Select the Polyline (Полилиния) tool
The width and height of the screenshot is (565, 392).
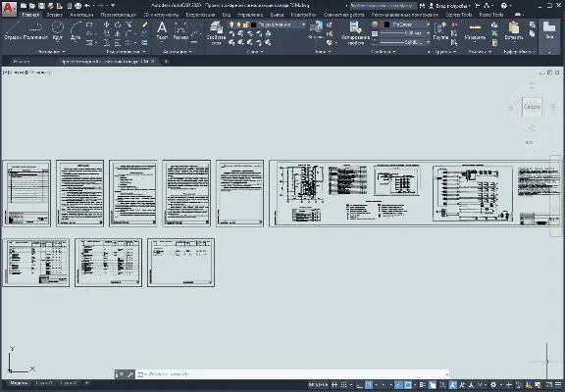pyautogui.click(x=35, y=30)
